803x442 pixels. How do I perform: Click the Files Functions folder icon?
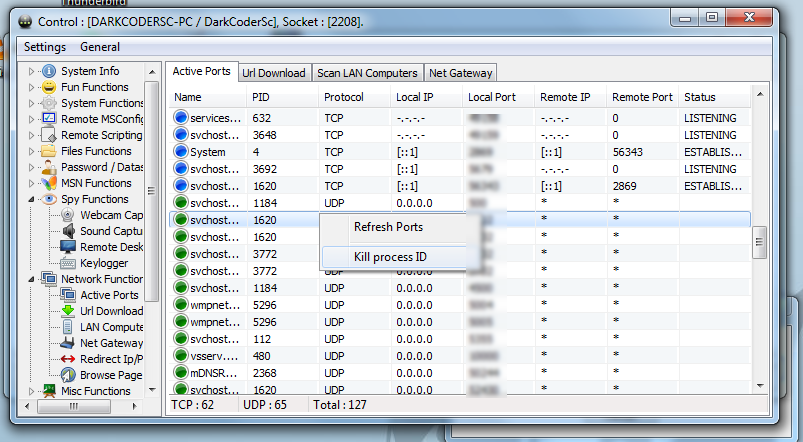[x=48, y=151]
